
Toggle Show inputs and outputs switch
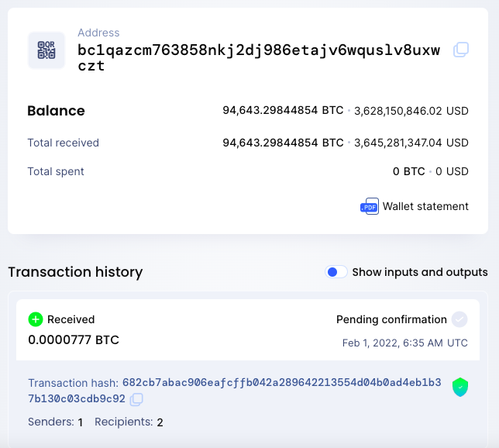click(x=336, y=272)
